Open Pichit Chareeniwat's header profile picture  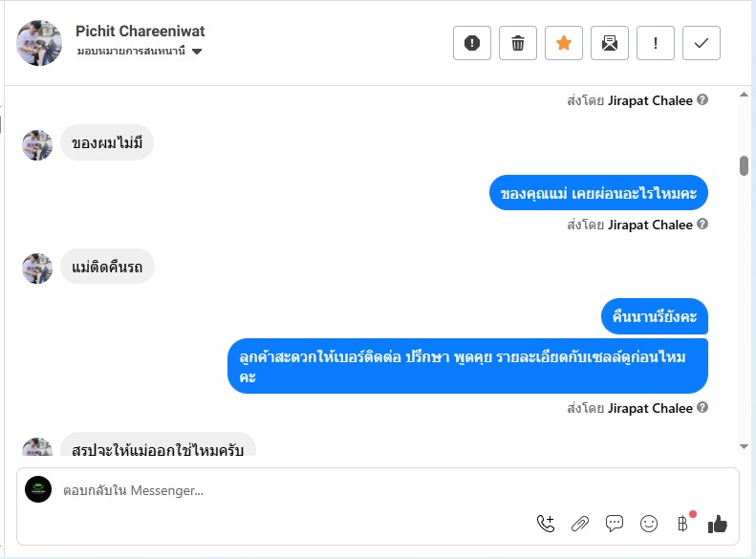tap(39, 43)
